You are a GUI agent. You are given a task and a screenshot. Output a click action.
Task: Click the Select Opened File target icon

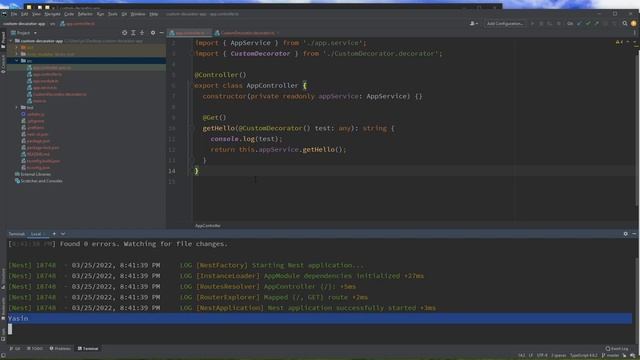(x=124, y=33)
